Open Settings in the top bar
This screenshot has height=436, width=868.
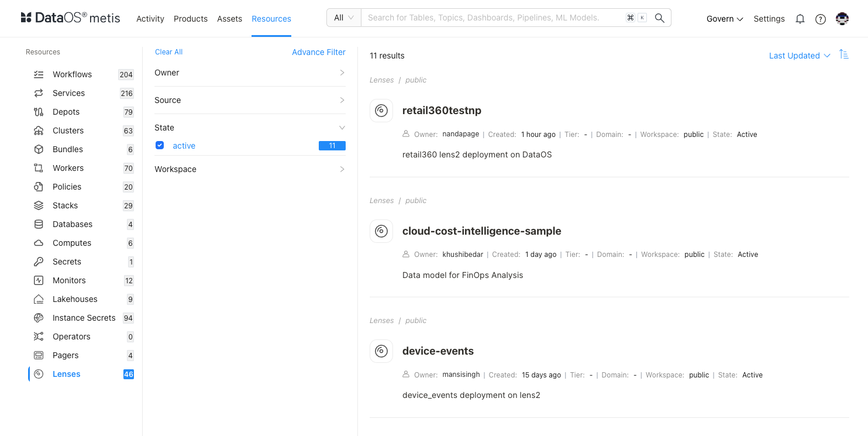pyautogui.click(x=769, y=19)
